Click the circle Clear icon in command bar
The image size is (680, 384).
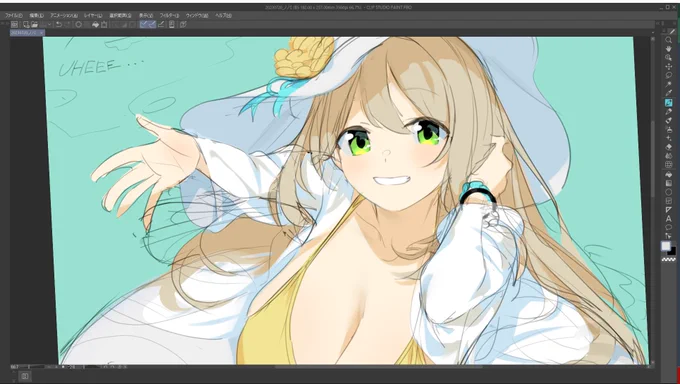coord(78,24)
